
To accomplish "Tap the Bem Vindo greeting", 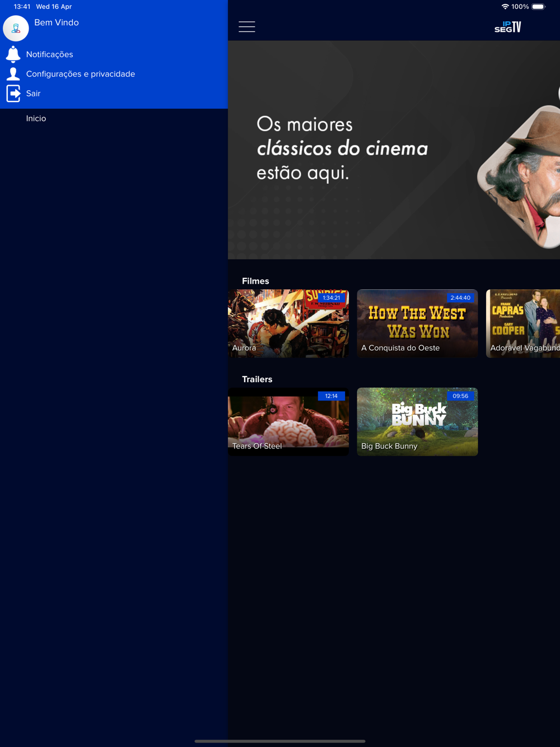I will [57, 22].
